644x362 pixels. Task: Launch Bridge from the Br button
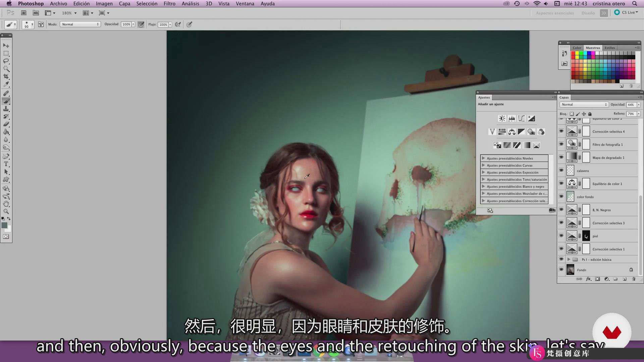point(24,13)
